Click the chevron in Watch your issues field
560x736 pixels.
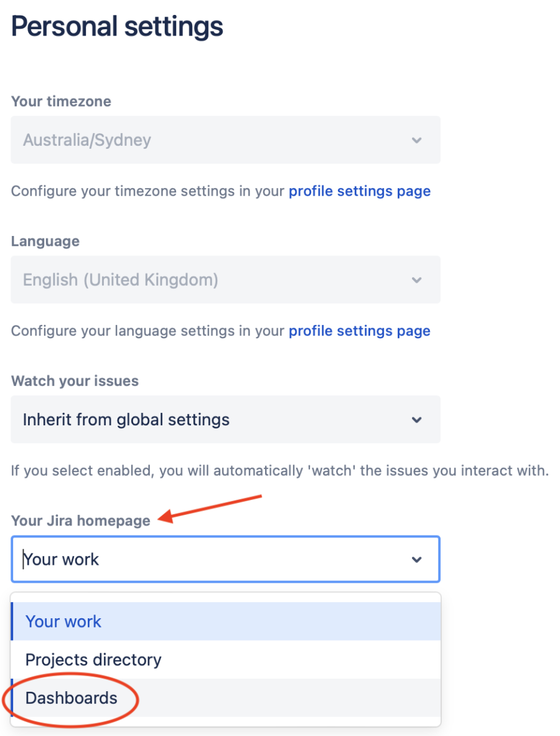click(x=417, y=420)
